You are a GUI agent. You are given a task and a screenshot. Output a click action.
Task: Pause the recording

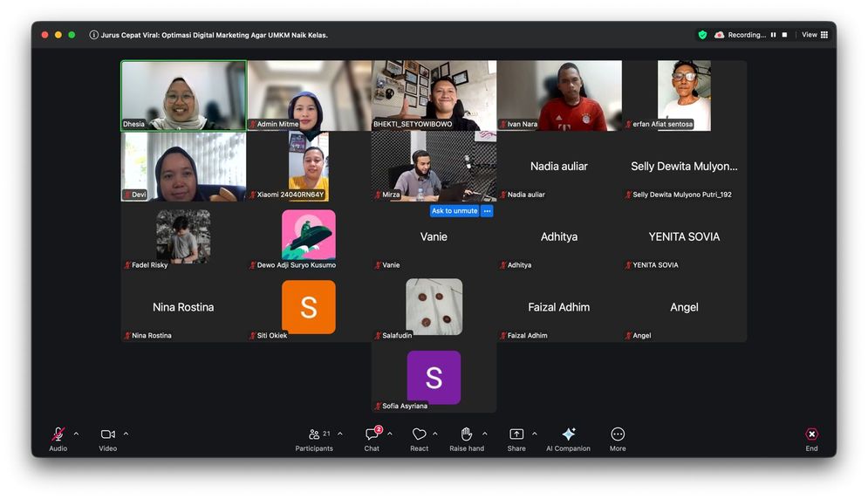(773, 35)
